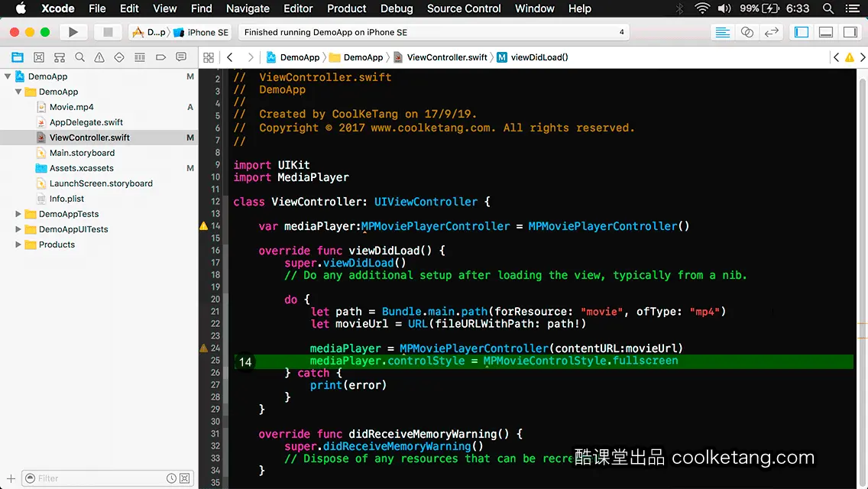Image resolution: width=868 pixels, height=489 pixels.
Task: Switch to Standard editor
Action: click(x=722, y=32)
